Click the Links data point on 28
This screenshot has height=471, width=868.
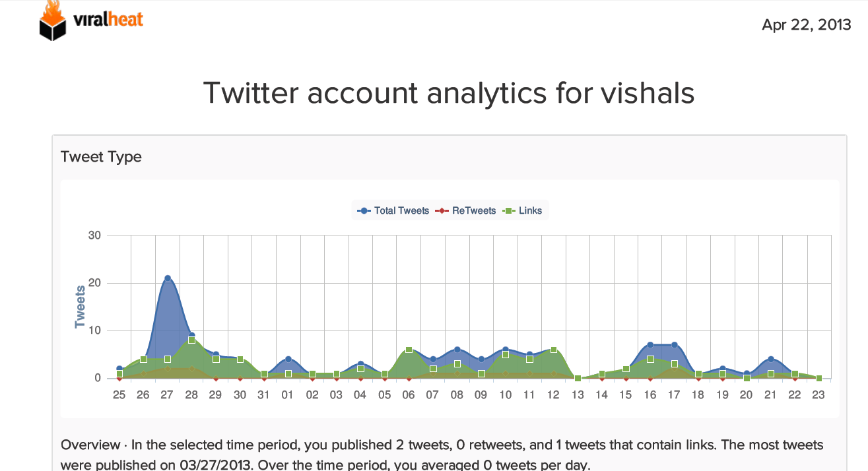coord(191,340)
